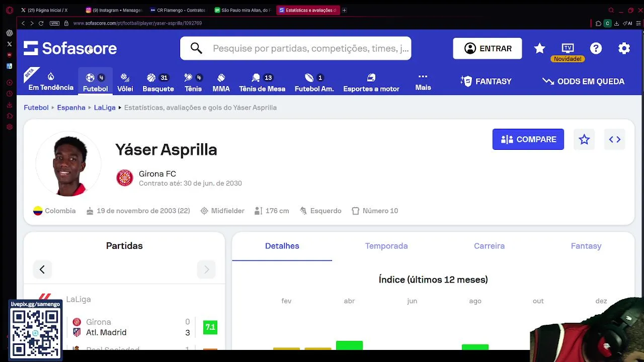Switch to CR Flamengo Contratos browser tab
644x362 pixels.
tap(178, 10)
